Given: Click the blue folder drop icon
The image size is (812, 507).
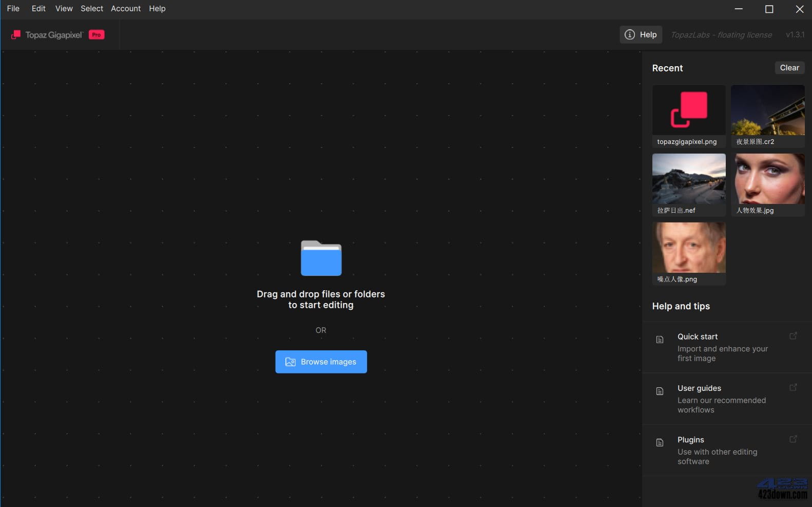Looking at the screenshot, I should tap(321, 258).
